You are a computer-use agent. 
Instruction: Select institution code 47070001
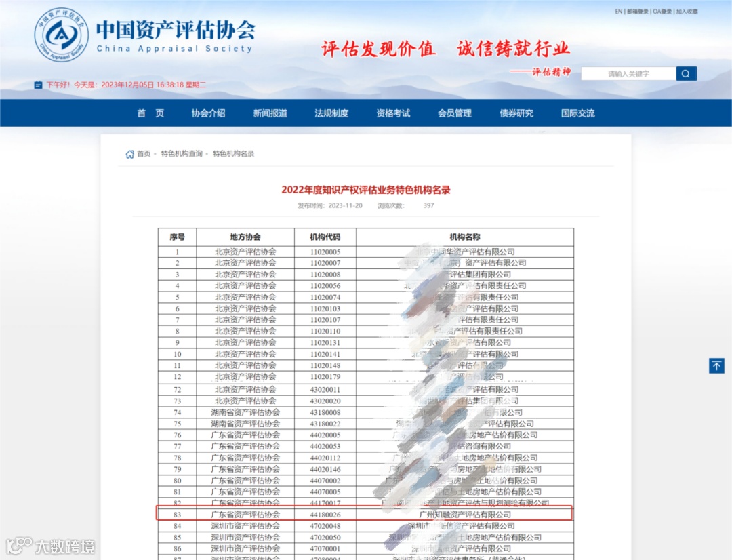coord(325,548)
